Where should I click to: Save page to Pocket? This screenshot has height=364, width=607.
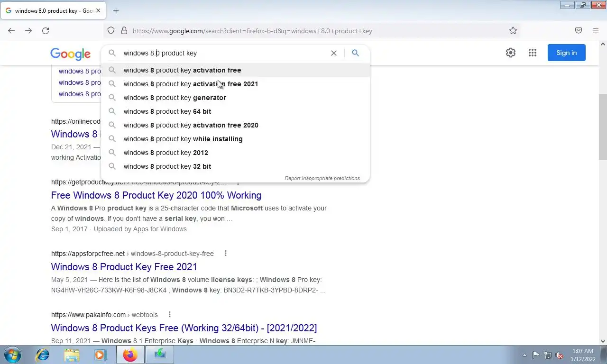tap(579, 31)
